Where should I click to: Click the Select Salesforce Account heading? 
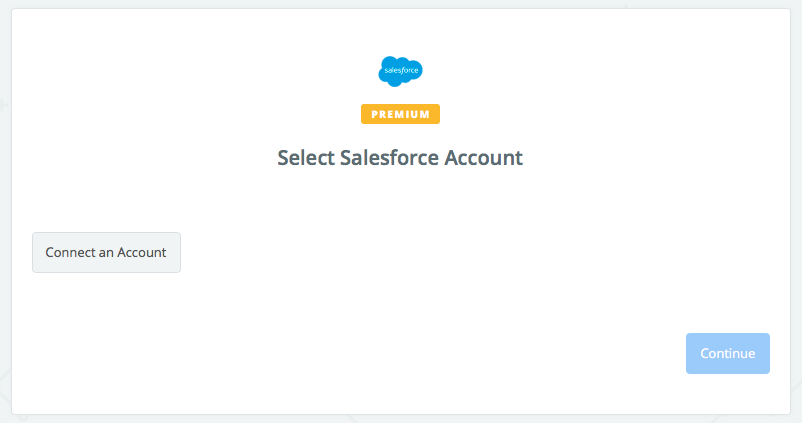click(400, 158)
